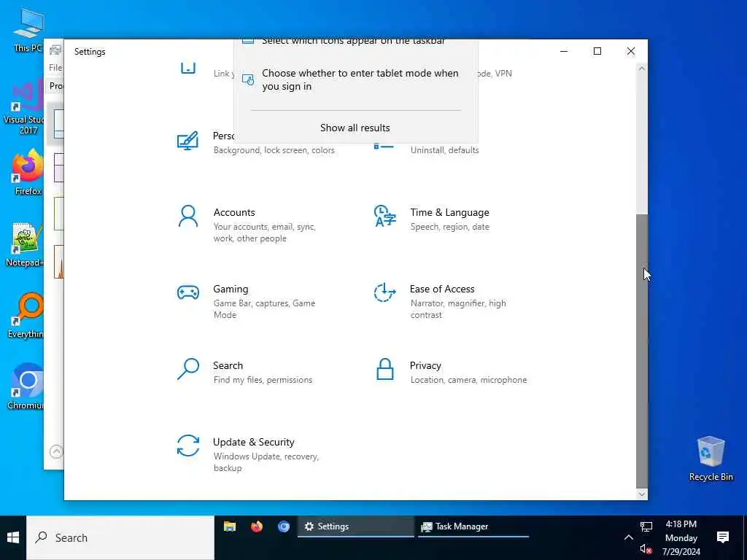The image size is (747, 560).
Task: Click 'Location, camera, microphone' description
Action: point(468,379)
